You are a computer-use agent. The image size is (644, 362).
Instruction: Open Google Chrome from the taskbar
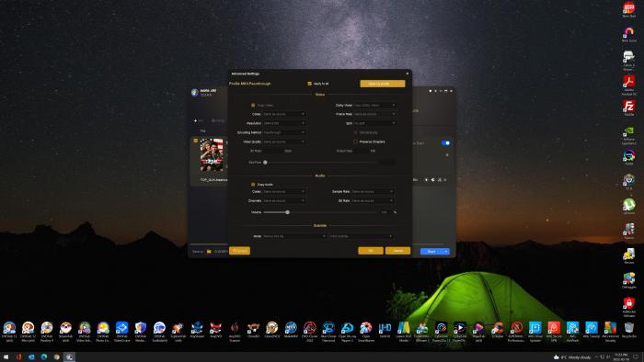[x=56, y=357]
